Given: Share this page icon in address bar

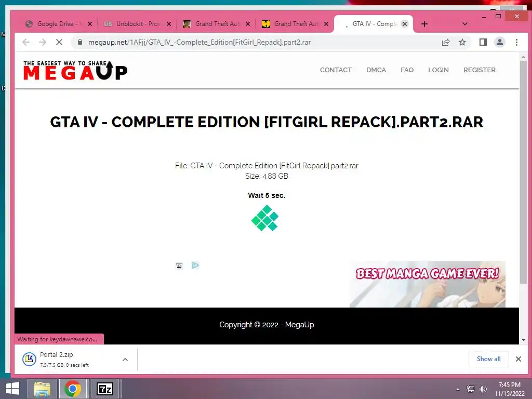Looking at the screenshot, I should coord(445,42).
